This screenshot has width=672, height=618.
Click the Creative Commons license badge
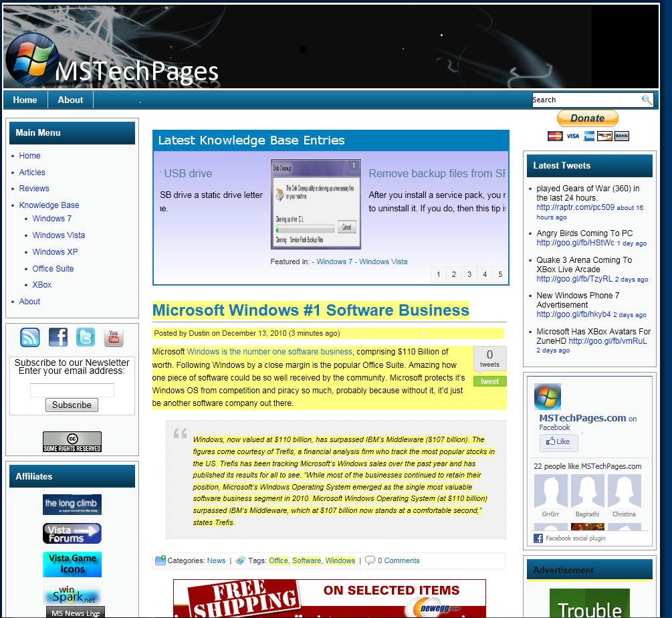click(x=72, y=441)
